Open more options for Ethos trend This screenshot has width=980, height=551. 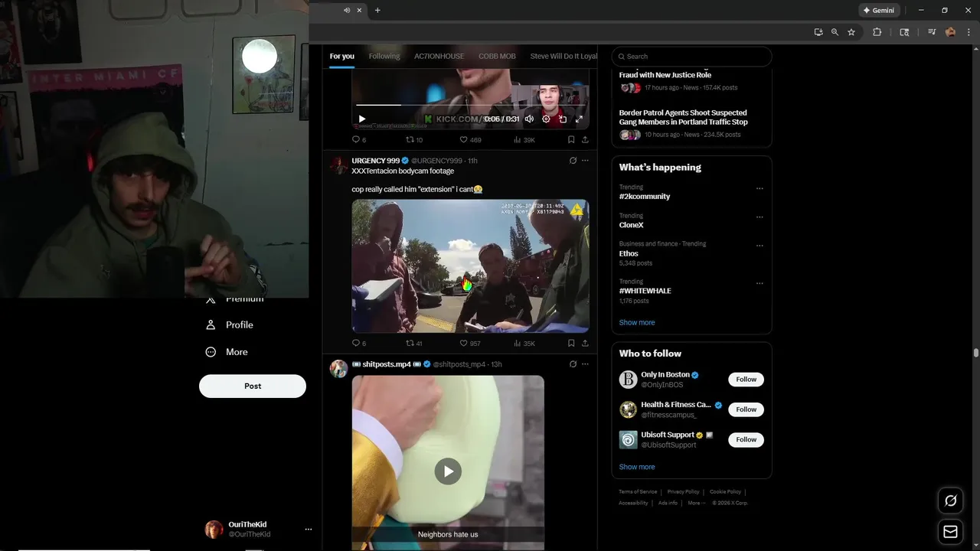759,246
